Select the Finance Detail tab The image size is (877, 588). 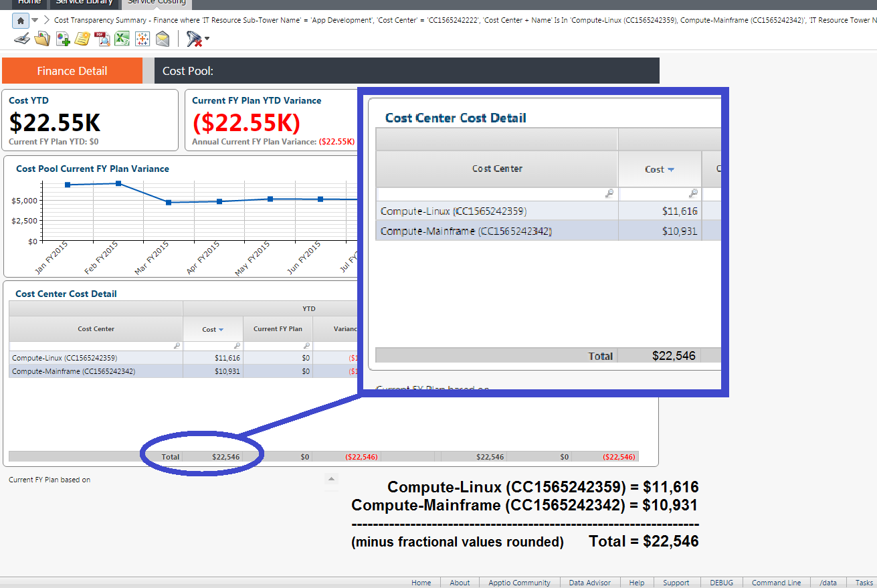[x=72, y=71]
